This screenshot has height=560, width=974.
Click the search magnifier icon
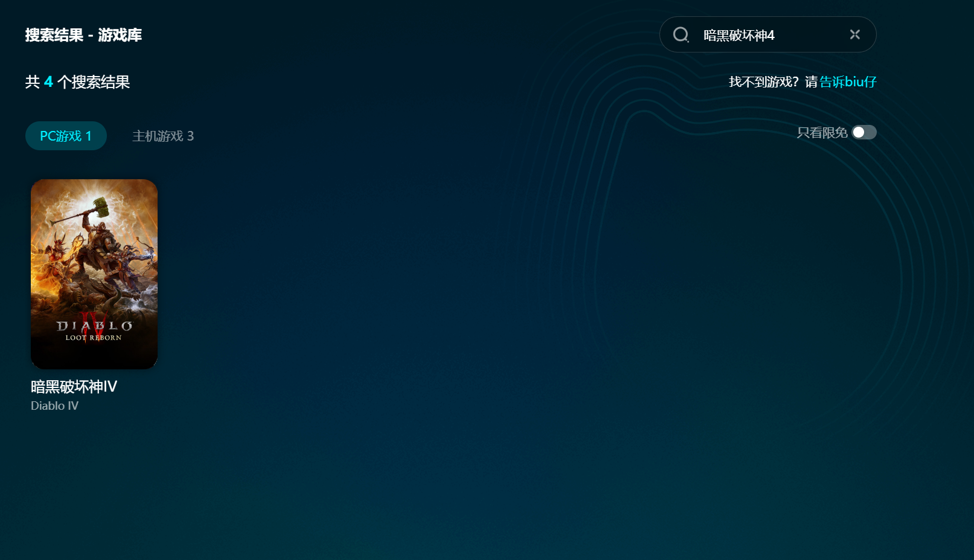pyautogui.click(x=681, y=35)
